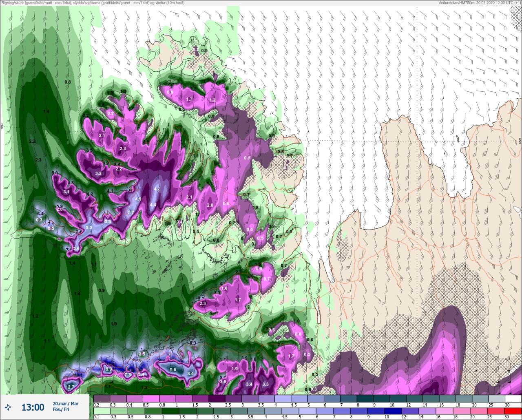The image size is (522, 420).
Task: Click the 4.4 snowfall value on the map
Action: click(153, 205)
